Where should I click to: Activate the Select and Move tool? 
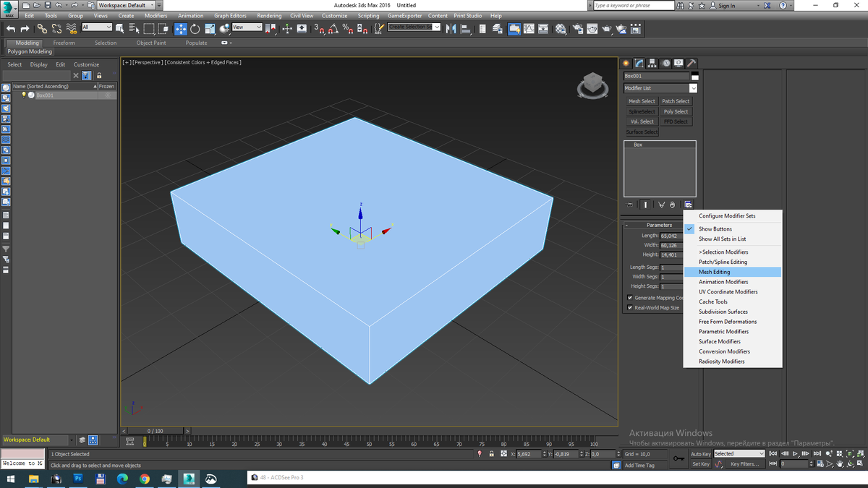(181, 29)
